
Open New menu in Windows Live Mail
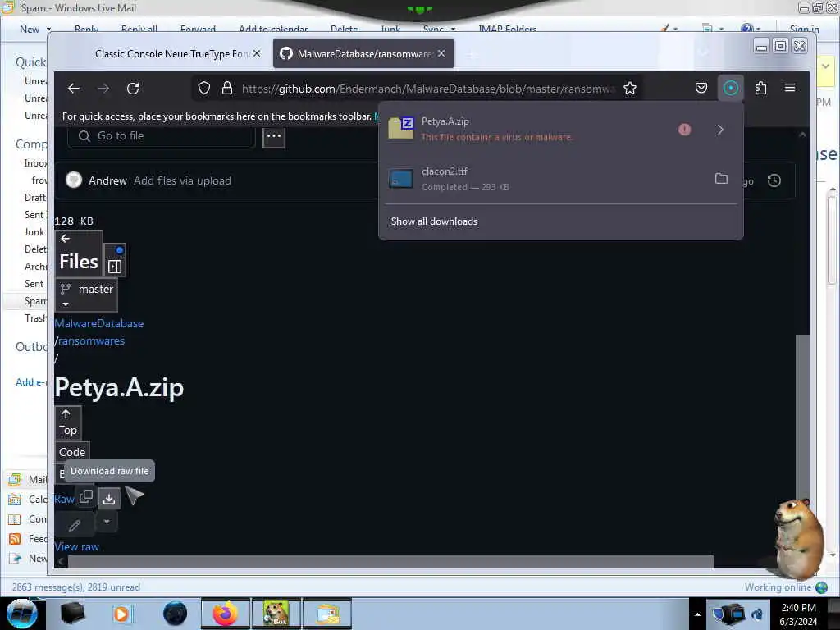35,30
